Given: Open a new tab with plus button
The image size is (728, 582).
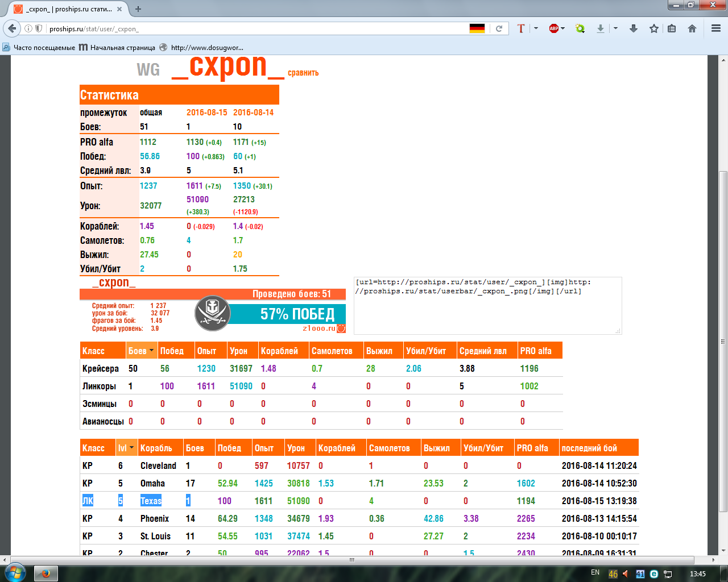Looking at the screenshot, I should [x=138, y=9].
